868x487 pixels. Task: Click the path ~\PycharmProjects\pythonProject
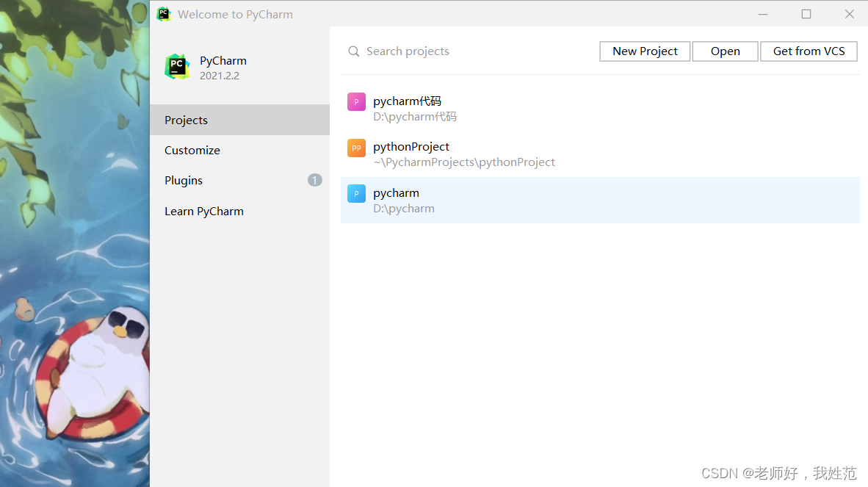pos(464,162)
